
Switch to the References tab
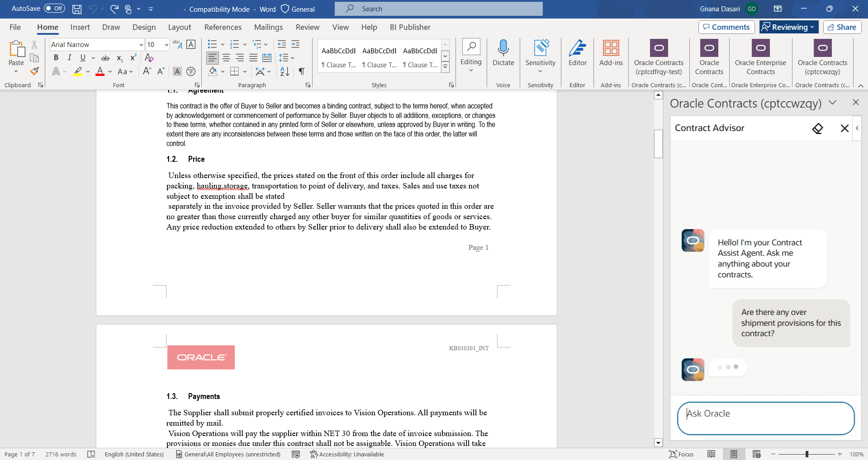(x=223, y=27)
